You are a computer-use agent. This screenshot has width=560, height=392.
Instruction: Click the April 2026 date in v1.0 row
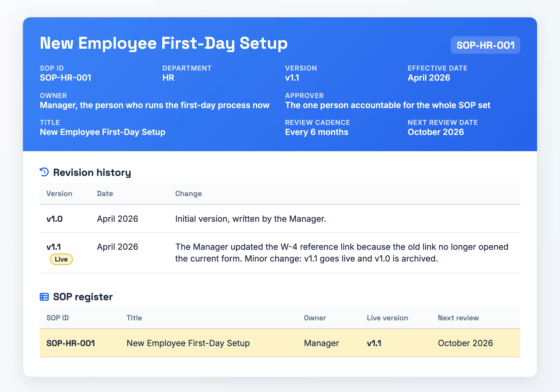118,219
